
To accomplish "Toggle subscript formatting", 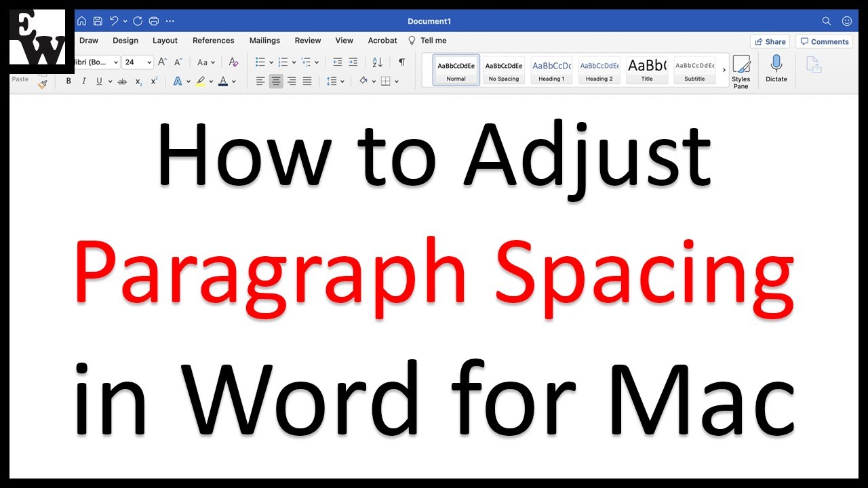I will point(138,81).
